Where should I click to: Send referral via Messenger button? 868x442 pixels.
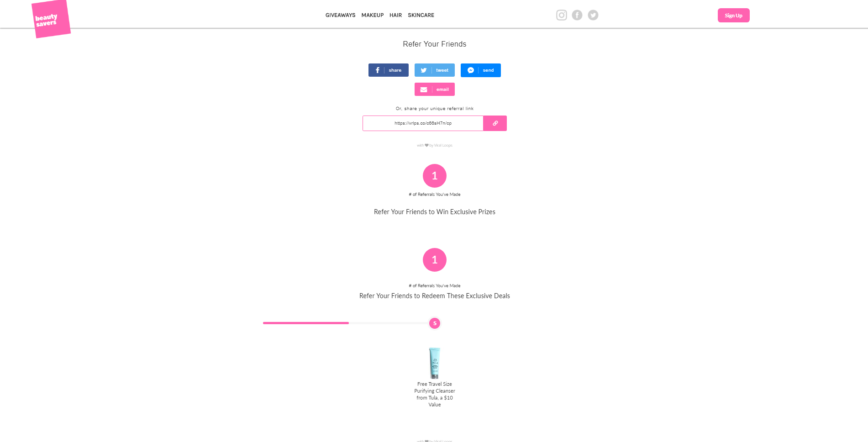click(481, 70)
